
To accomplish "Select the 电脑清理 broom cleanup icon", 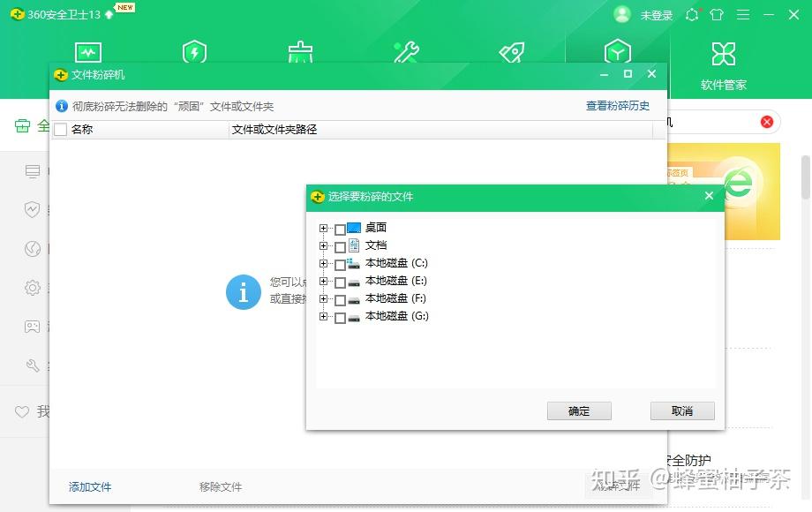I will pos(300,53).
